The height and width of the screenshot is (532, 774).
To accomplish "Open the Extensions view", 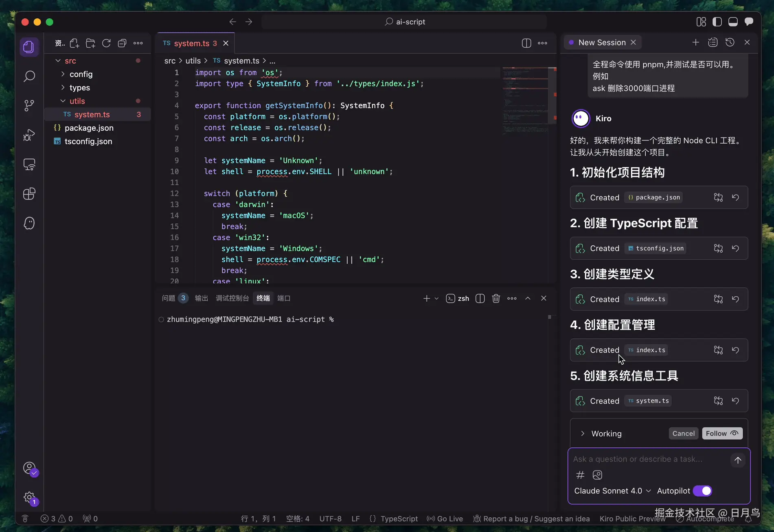I will pyautogui.click(x=29, y=194).
